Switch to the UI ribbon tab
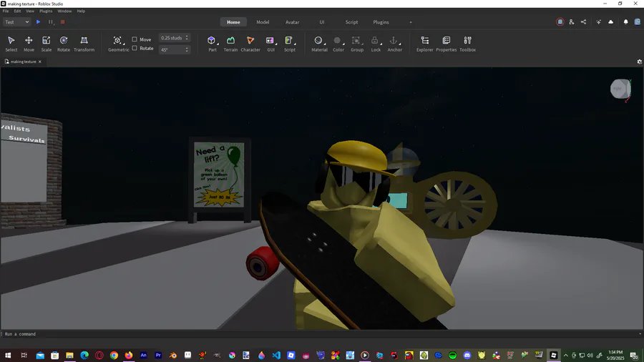This screenshot has width=644, height=362. (x=322, y=22)
